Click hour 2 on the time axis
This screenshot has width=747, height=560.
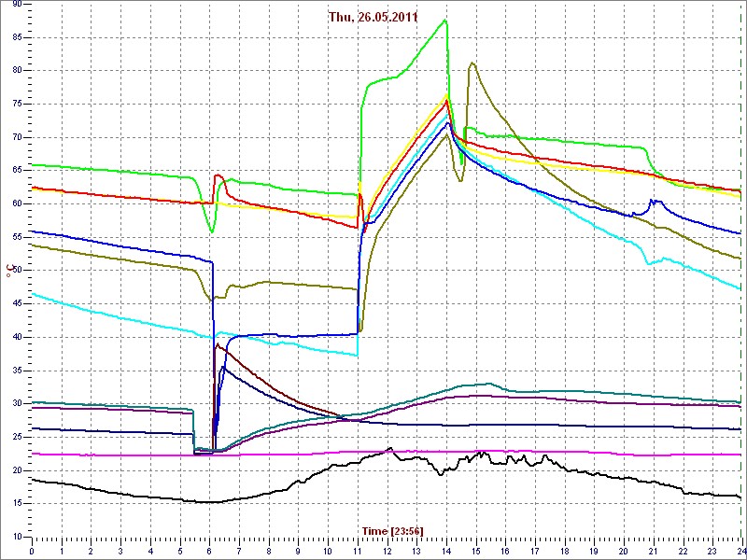[91, 552]
